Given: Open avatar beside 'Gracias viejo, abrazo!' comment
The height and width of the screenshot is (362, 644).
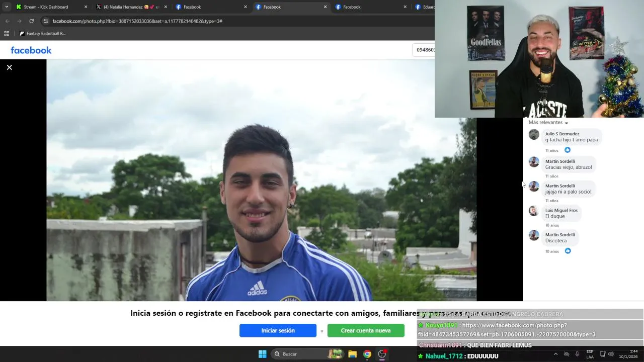Looking at the screenshot, I should (x=534, y=162).
